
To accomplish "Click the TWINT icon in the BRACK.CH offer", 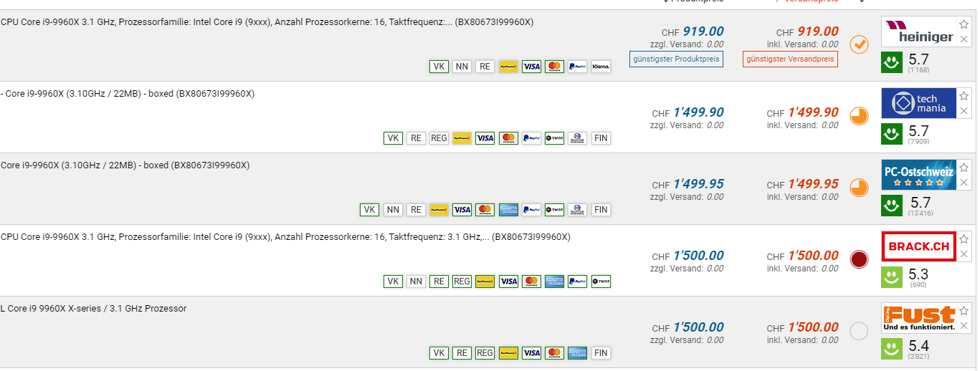I will (601, 281).
